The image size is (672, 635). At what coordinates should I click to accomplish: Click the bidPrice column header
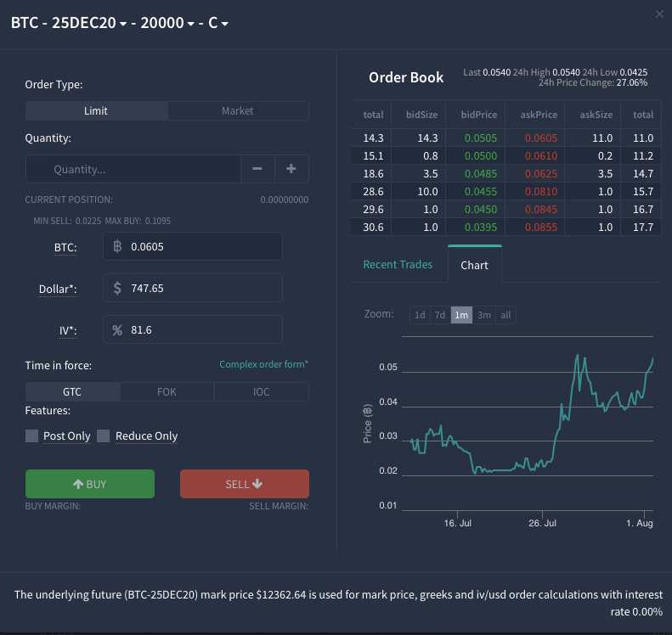tap(478, 115)
